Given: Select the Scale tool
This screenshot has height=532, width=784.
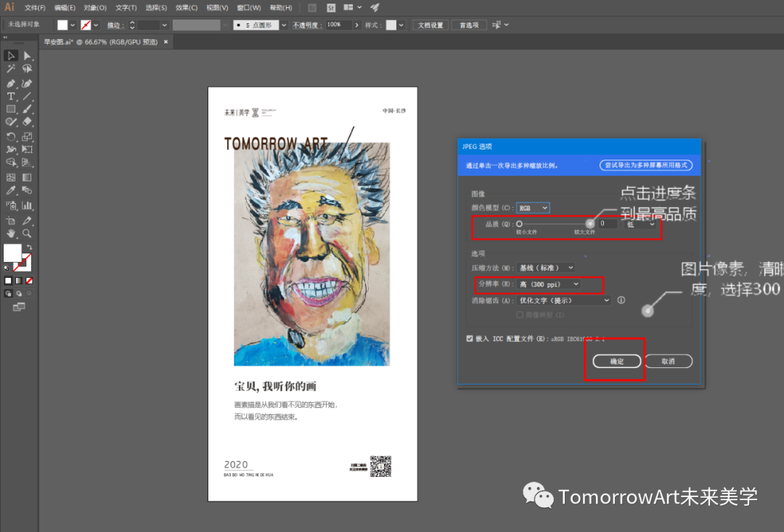Looking at the screenshot, I should (27, 136).
